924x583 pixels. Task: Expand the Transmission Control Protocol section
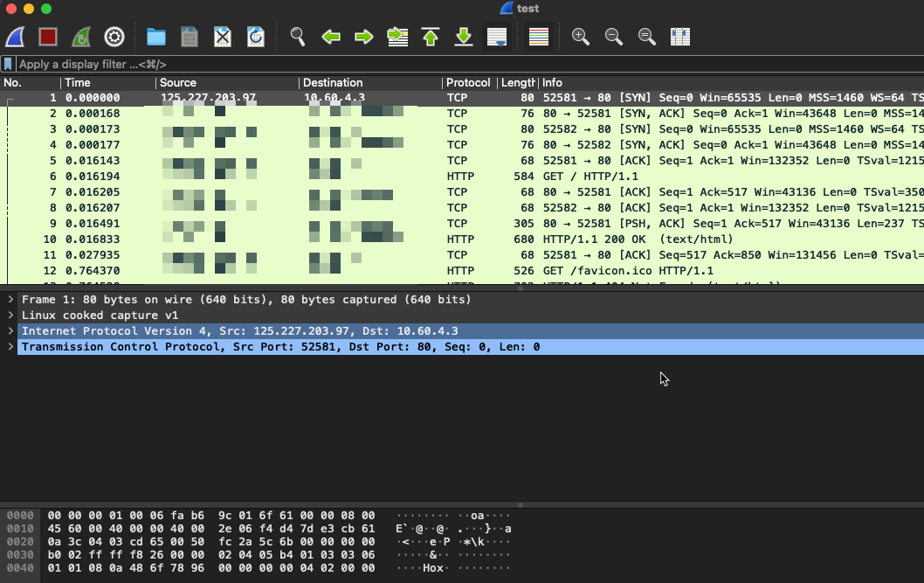click(10, 347)
